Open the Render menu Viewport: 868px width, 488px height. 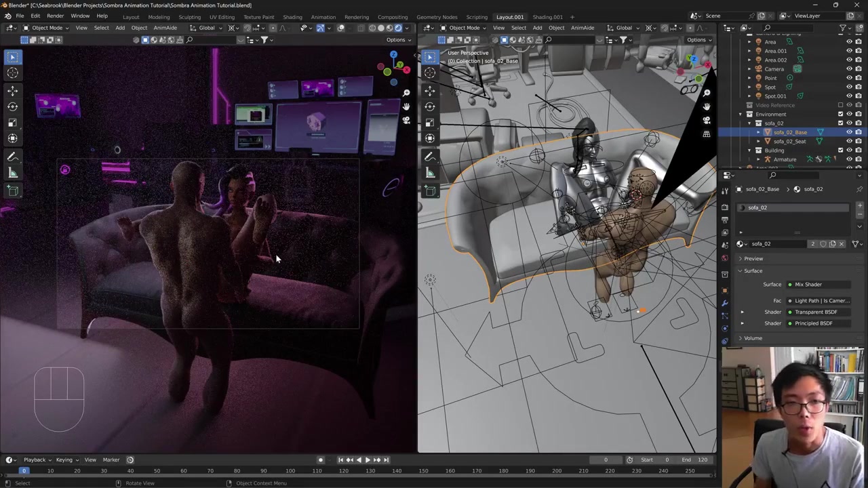(55, 16)
